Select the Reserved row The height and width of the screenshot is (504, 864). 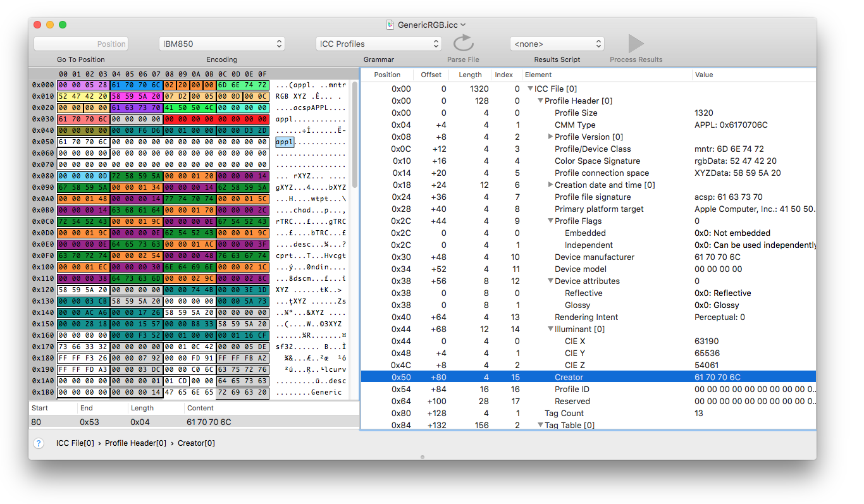[x=588, y=401]
